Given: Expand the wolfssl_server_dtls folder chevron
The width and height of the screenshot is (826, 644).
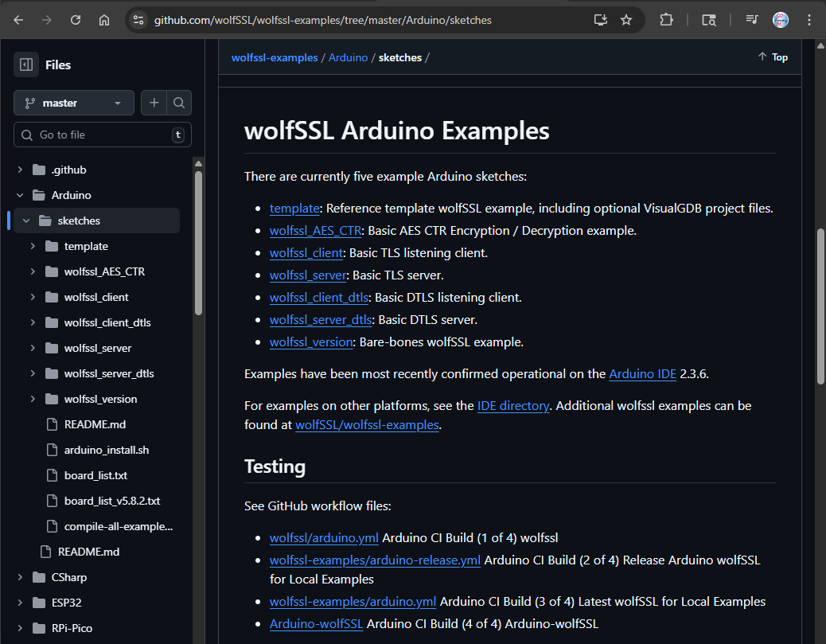Looking at the screenshot, I should (33, 373).
